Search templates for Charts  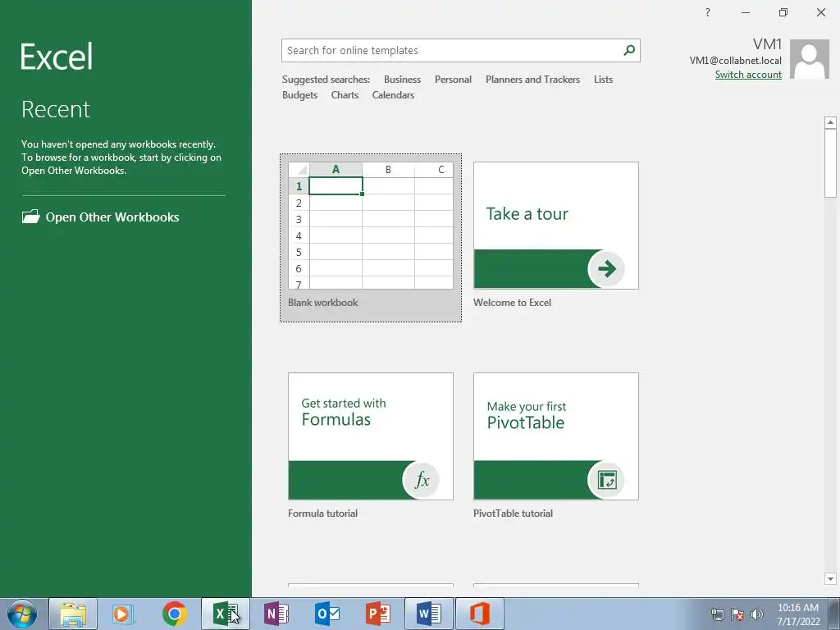345,95
